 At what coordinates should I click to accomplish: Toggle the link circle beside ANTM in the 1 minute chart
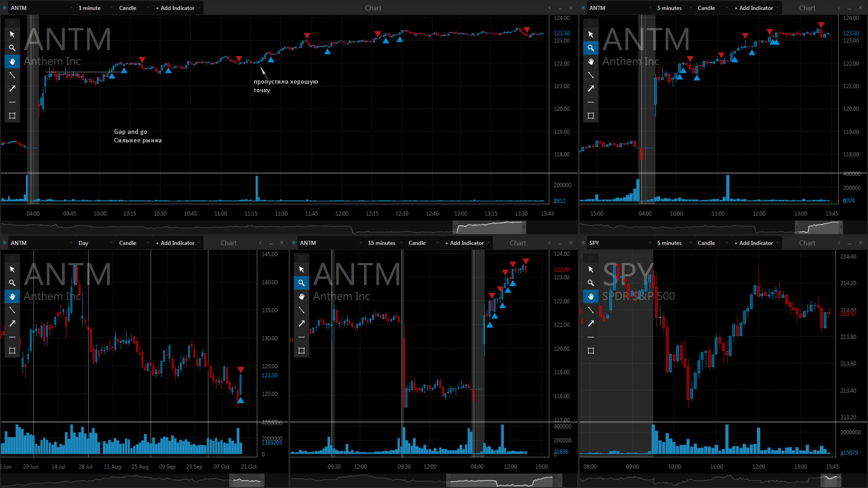(5, 8)
